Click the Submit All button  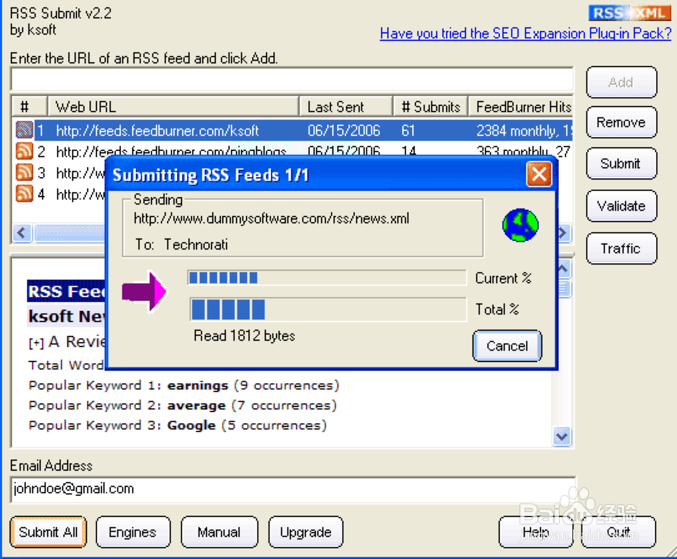[x=48, y=532]
